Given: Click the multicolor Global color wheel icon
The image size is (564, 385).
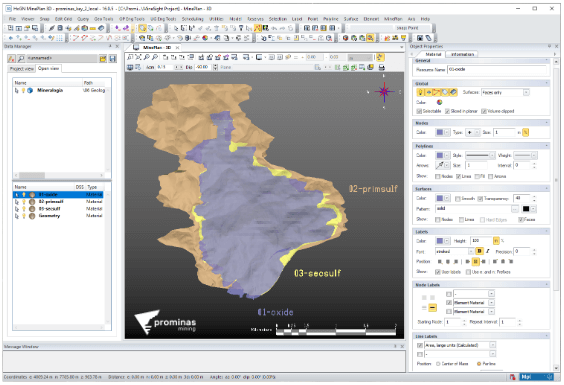Looking at the screenshot, I should [x=439, y=103].
